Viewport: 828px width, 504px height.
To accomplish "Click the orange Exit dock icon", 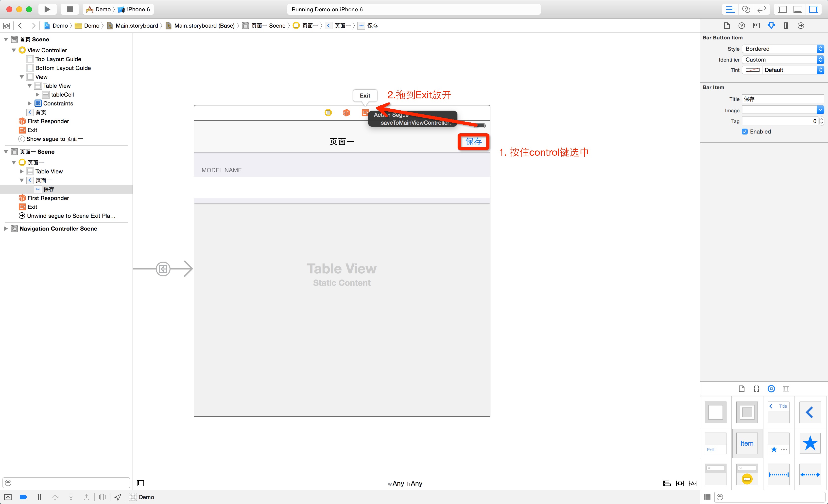I will click(365, 113).
